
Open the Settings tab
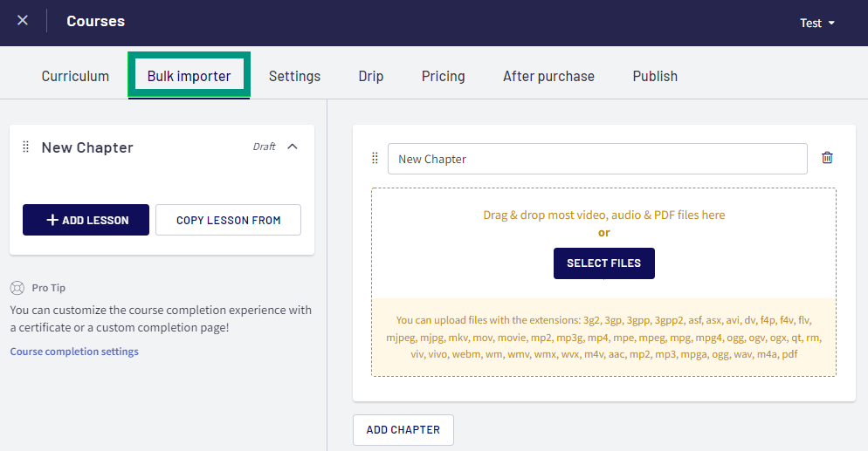[294, 76]
